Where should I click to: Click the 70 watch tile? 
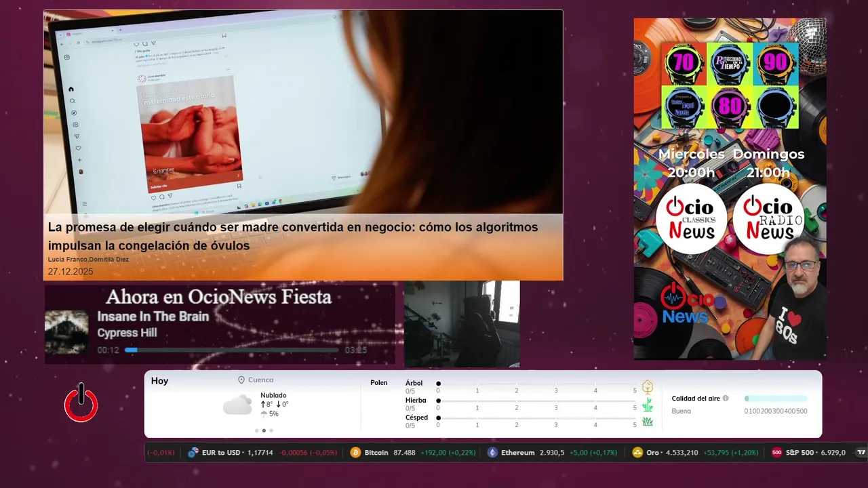684,63
